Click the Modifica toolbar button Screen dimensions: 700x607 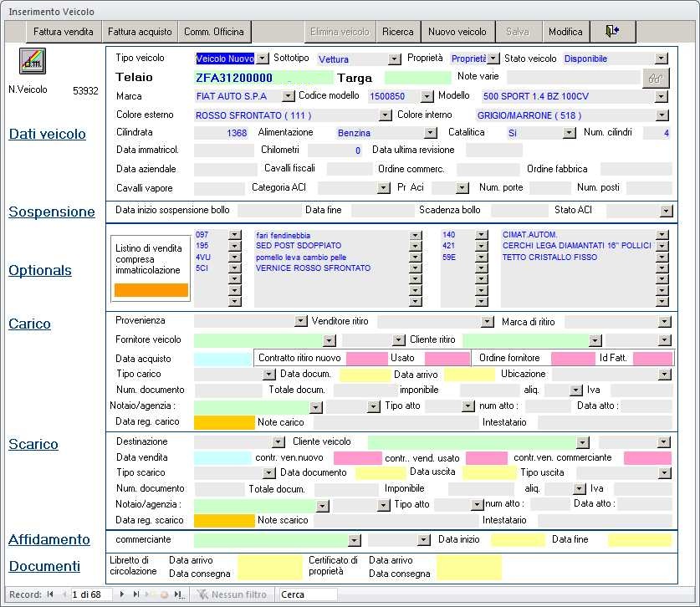click(x=565, y=32)
